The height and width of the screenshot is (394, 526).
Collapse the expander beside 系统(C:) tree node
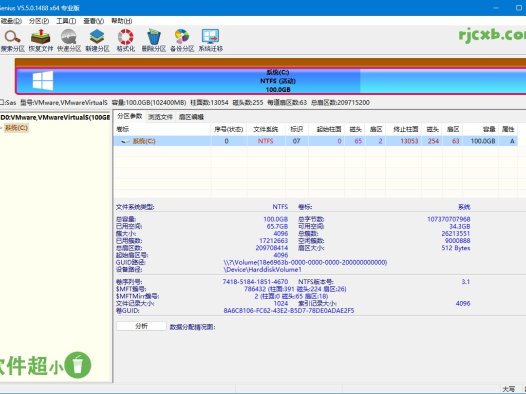(x=1, y=128)
